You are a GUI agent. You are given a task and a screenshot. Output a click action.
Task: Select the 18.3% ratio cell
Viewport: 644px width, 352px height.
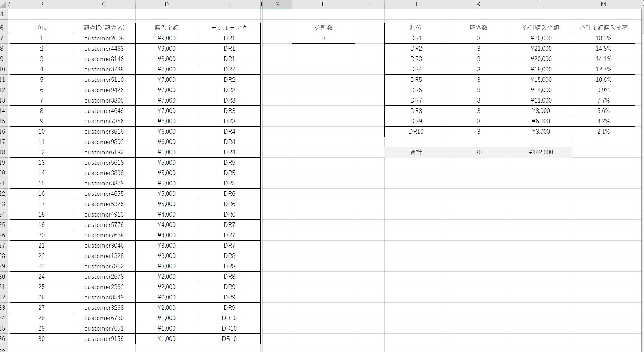tap(603, 38)
